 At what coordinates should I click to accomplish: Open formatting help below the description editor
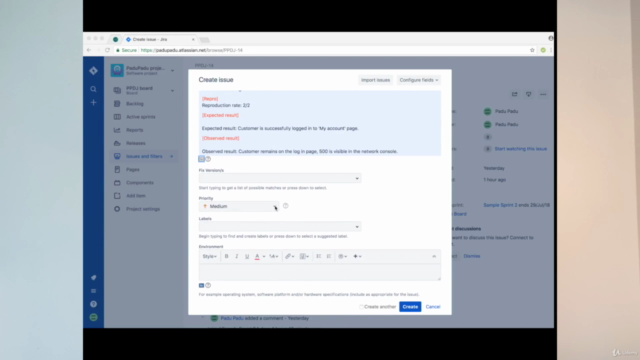[208, 159]
